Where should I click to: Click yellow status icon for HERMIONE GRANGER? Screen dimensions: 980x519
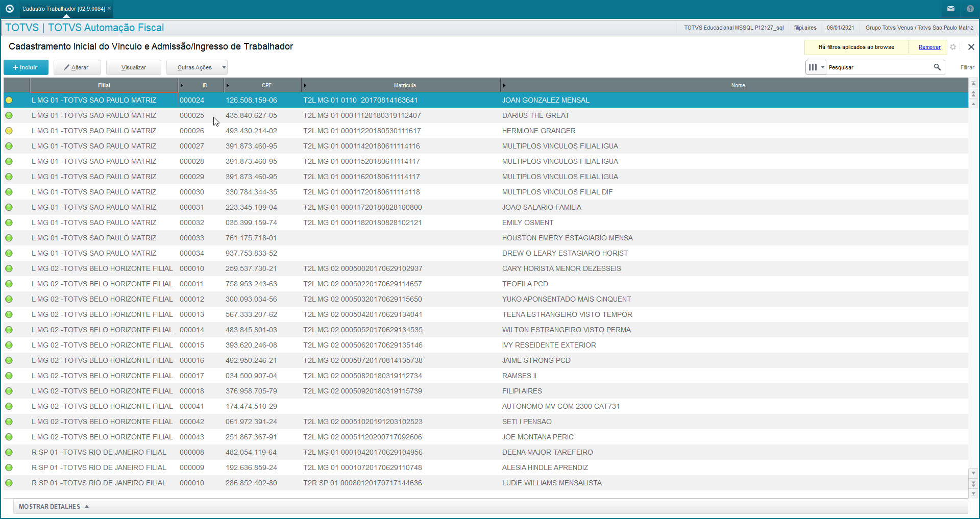point(9,131)
